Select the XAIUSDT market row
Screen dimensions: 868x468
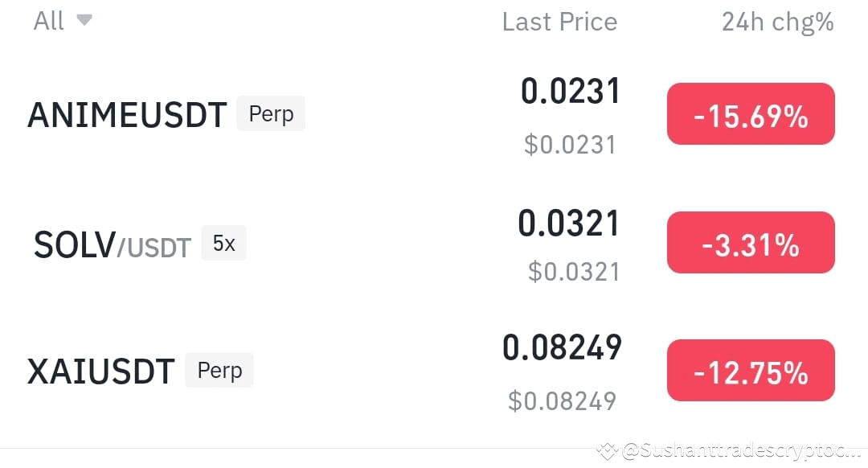pos(100,371)
